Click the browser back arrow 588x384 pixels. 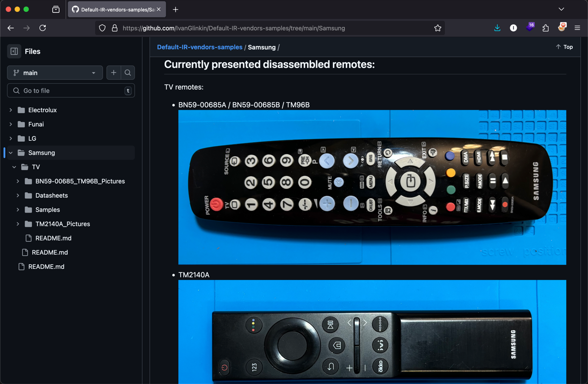pyautogui.click(x=11, y=28)
